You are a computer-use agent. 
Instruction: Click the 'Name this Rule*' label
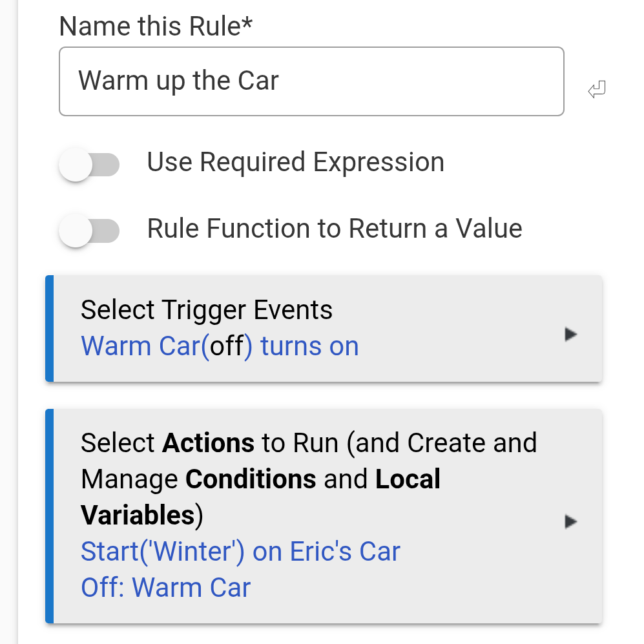tap(156, 26)
